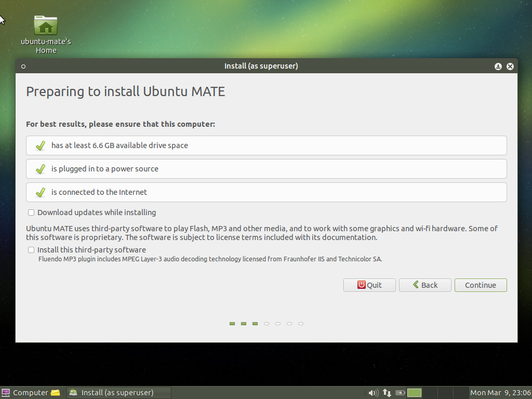Screen dimensions: 532x399
Task: Open the network up-down arrows indicator
Action: pos(387,393)
